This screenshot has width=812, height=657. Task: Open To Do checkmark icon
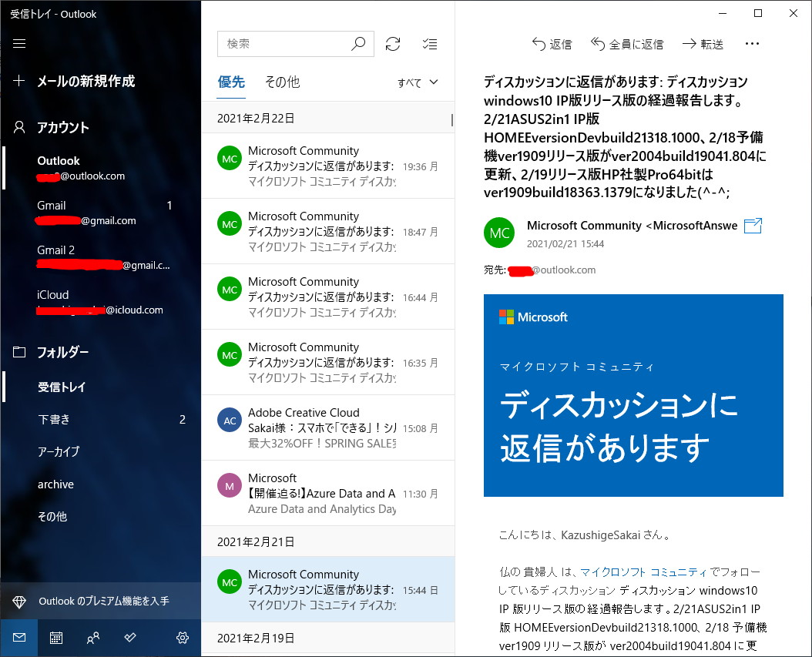[130, 637]
